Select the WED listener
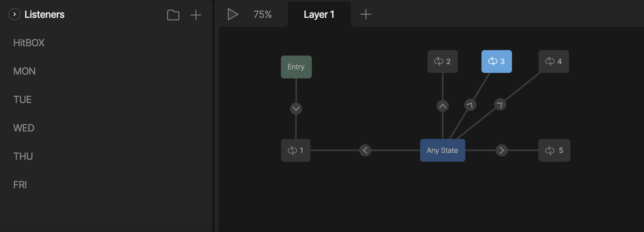Screen dimensions: 644x232 pos(23,128)
